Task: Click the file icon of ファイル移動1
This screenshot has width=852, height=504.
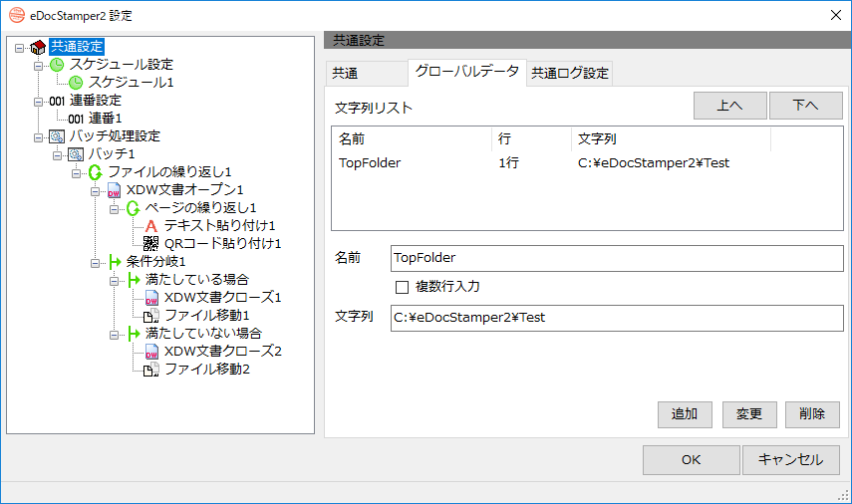Action: pyautogui.click(x=151, y=316)
